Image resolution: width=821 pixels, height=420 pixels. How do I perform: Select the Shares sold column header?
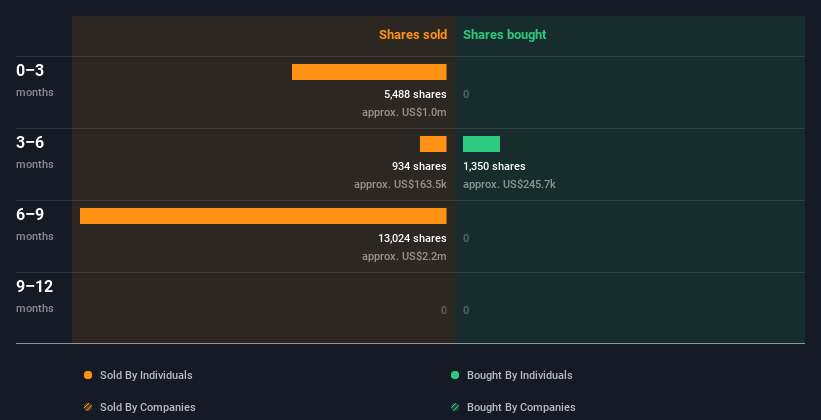412,35
